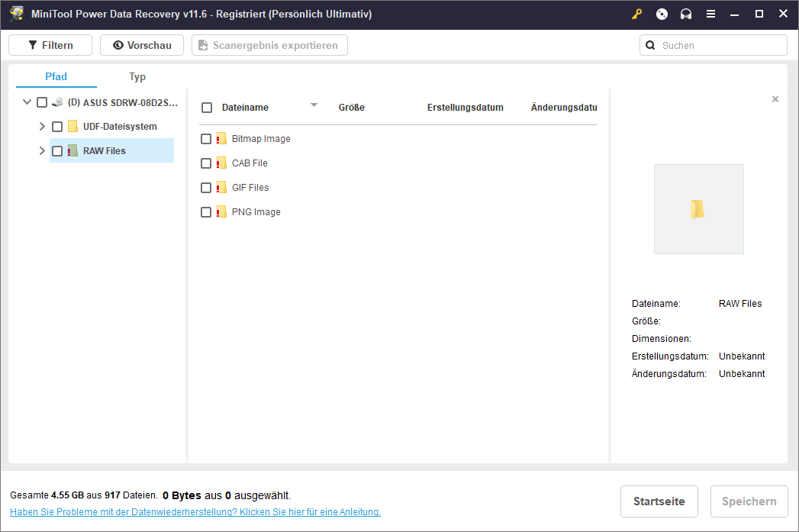Expand the RAW Files tree node

(42, 151)
